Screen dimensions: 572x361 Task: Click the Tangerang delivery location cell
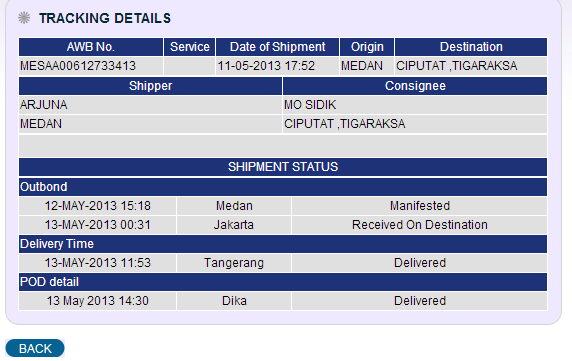click(234, 263)
